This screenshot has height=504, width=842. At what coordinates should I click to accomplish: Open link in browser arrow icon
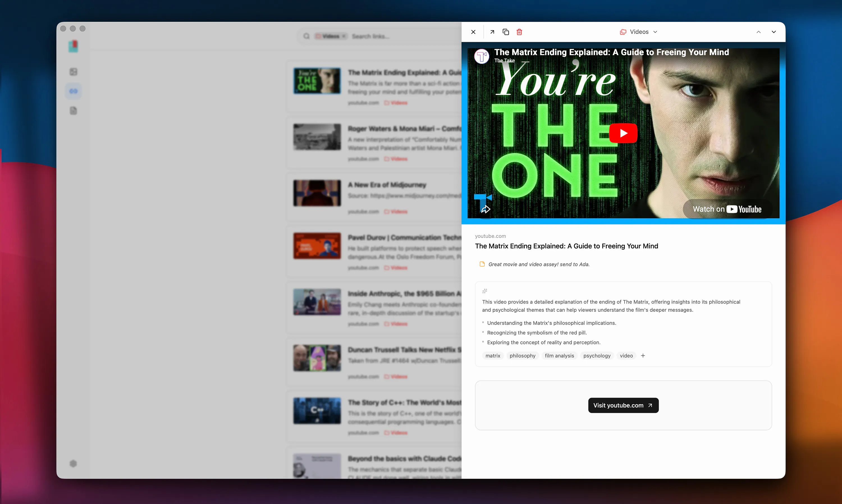tap(492, 32)
